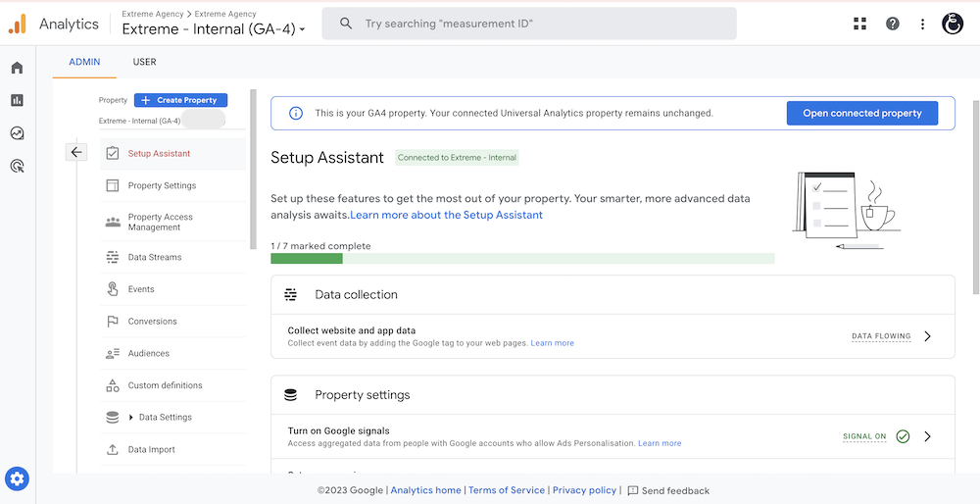Screen dimensions: 980x504
Task: Click the back arrow in property column
Action: point(76,152)
